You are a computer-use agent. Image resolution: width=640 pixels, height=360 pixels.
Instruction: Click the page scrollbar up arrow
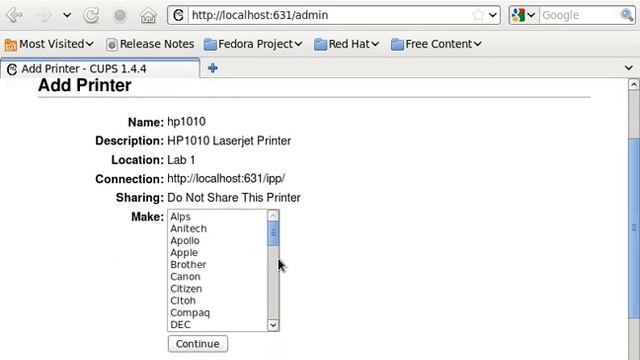pos(633,84)
